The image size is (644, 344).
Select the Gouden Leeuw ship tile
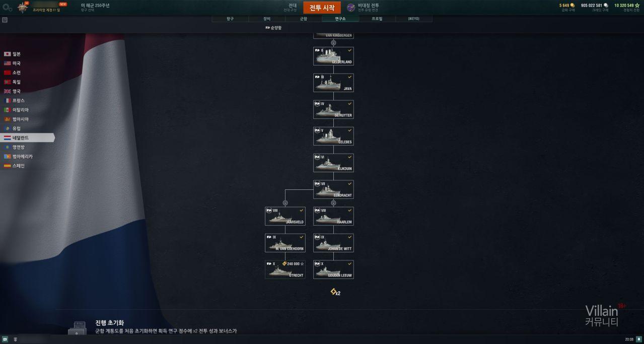pos(333,269)
